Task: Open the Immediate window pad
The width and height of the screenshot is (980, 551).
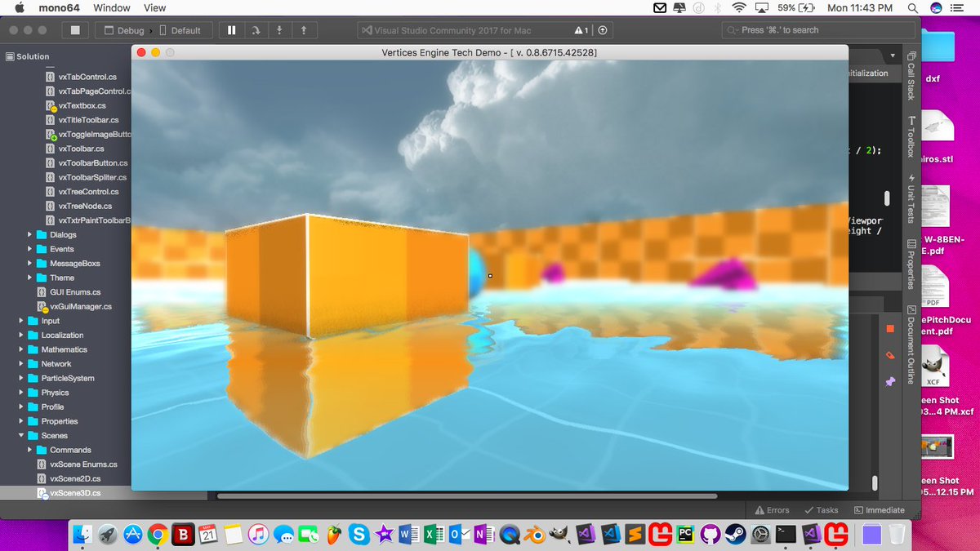Action: tap(880, 510)
